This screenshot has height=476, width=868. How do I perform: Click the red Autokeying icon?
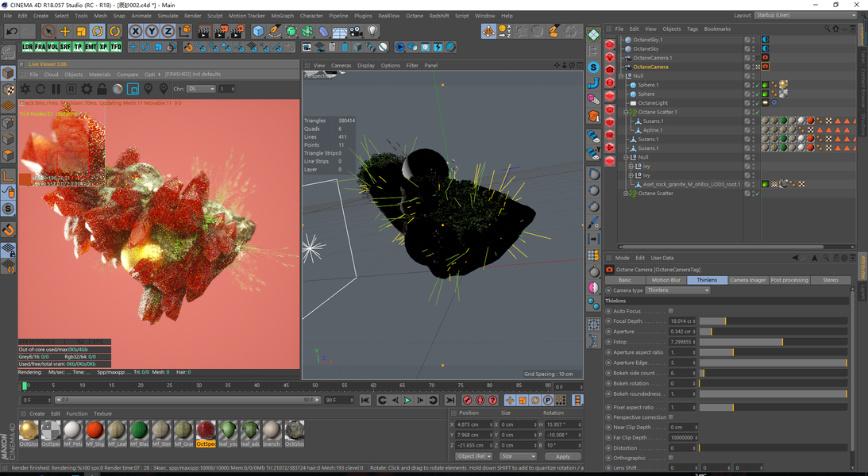(x=480, y=401)
